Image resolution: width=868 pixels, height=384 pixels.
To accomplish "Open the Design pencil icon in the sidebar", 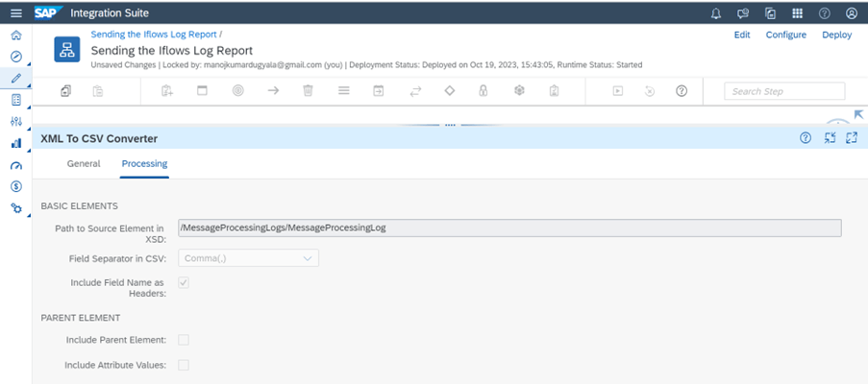I will coord(16,78).
